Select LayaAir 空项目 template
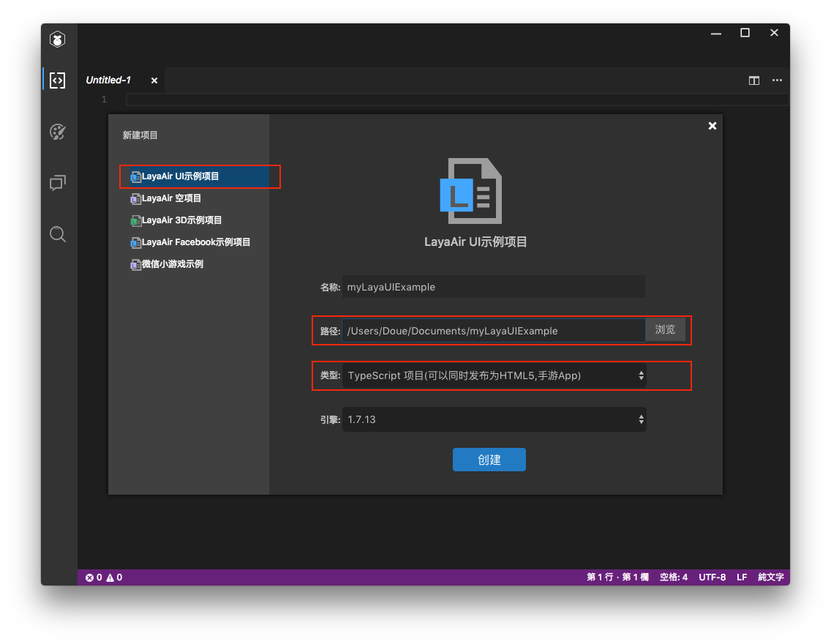Screen dimensions: 831x644 [x=171, y=198]
